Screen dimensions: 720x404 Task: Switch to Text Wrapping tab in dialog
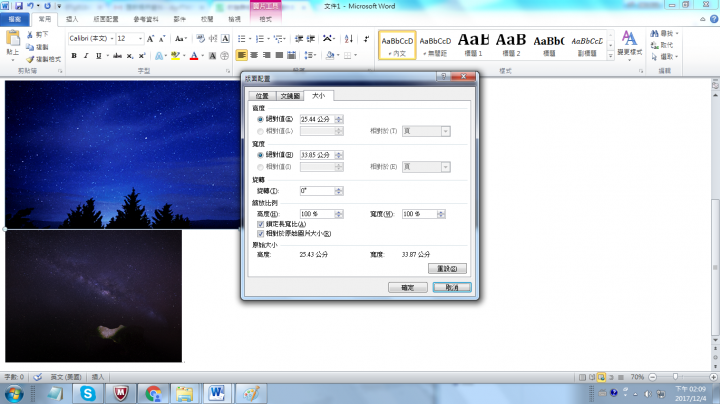290,96
